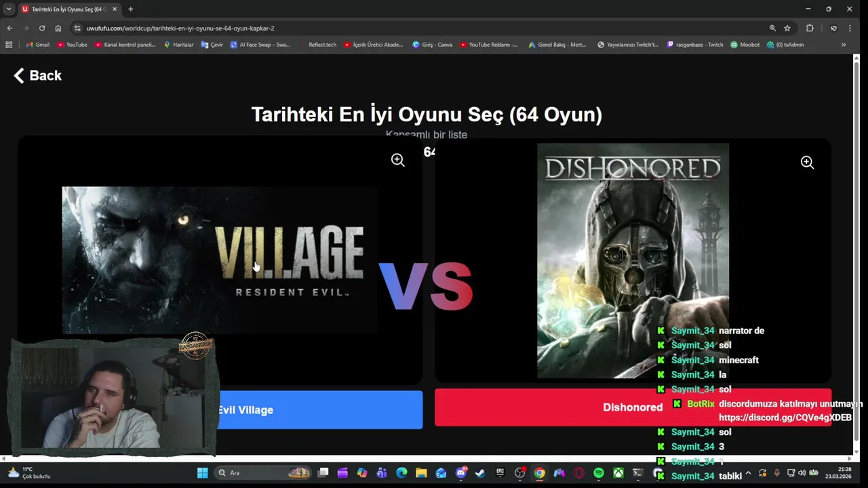Open Copilot from the taskbar
The image size is (868, 488).
(362, 472)
